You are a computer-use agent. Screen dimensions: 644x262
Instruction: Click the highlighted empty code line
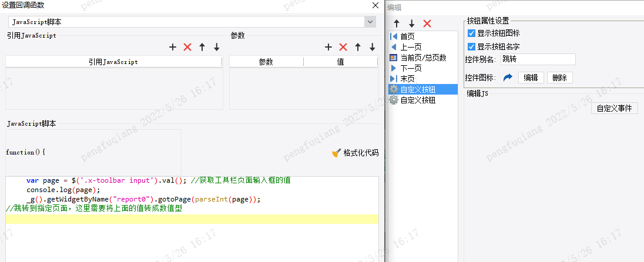click(192, 219)
